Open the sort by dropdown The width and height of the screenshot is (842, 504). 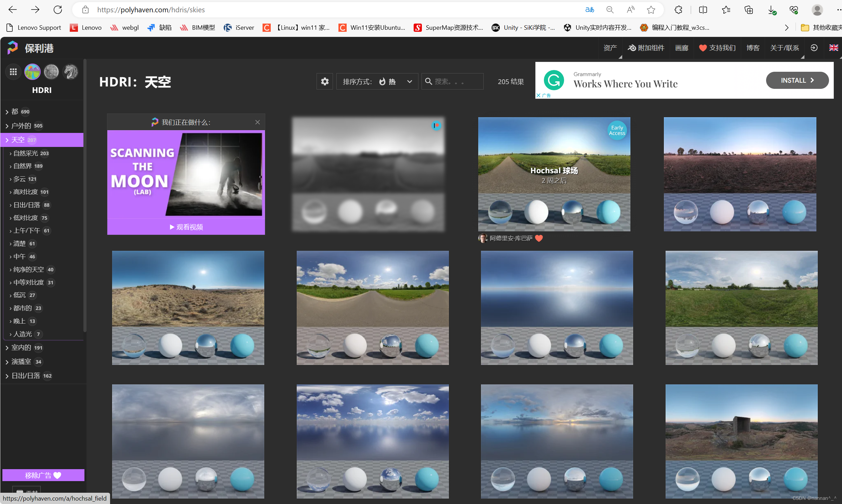[x=377, y=81]
